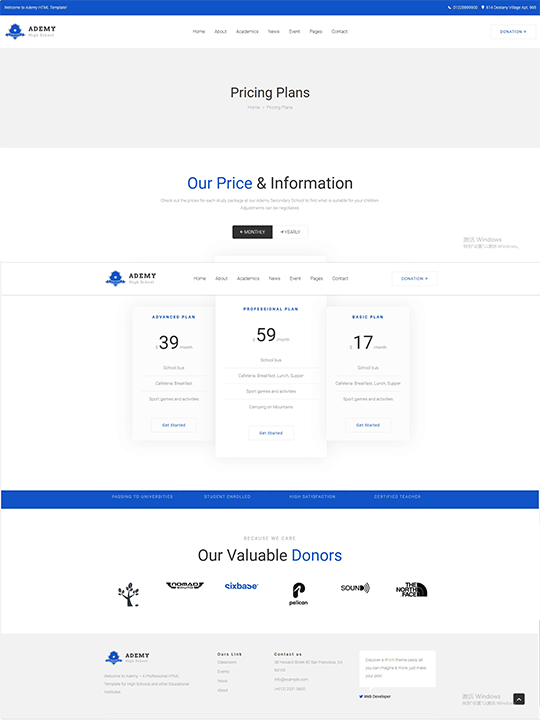Go to Contact in top navigation
540x720 pixels.
click(340, 32)
